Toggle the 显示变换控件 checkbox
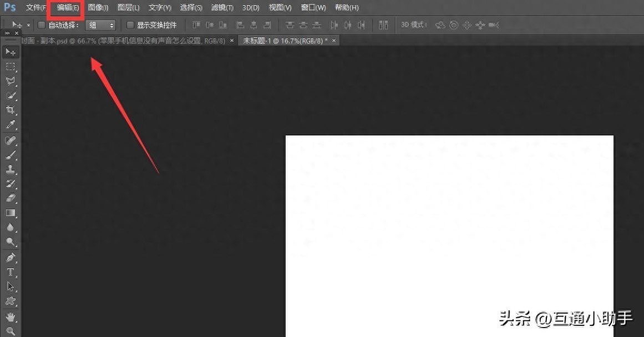The image size is (644, 337). [130, 25]
